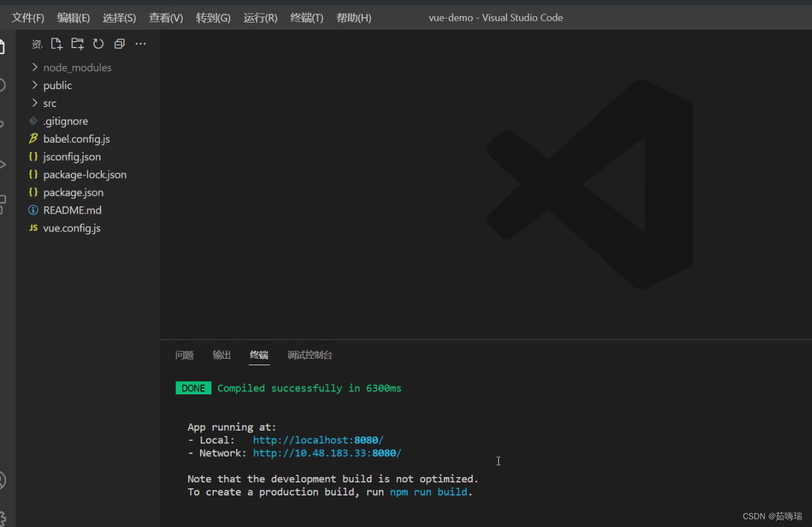The height and width of the screenshot is (527, 812).
Task: Open the 选择(S) menu
Action: pyautogui.click(x=119, y=18)
